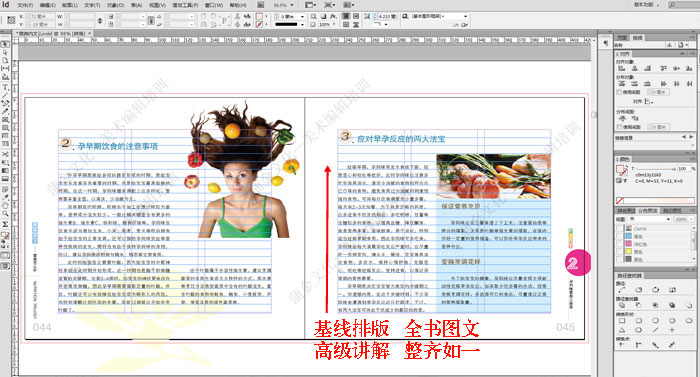Select the Scissors tool
Image resolution: width=700 pixels, height=377 pixels.
[5, 154]
